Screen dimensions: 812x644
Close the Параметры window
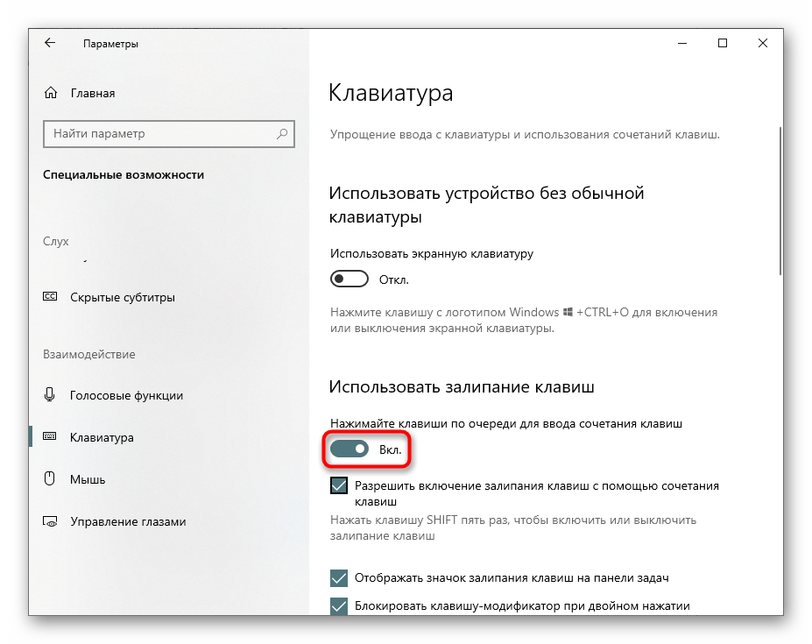pyautogui.click(x=763, y=43)
